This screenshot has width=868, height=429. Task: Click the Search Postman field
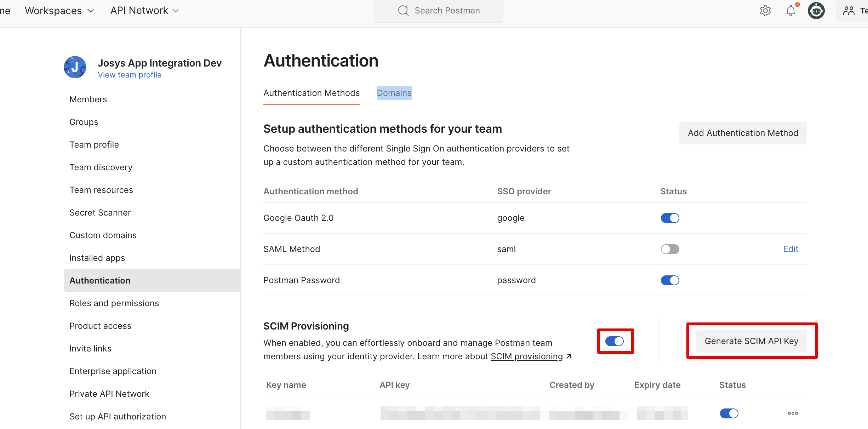click(447, 11)
